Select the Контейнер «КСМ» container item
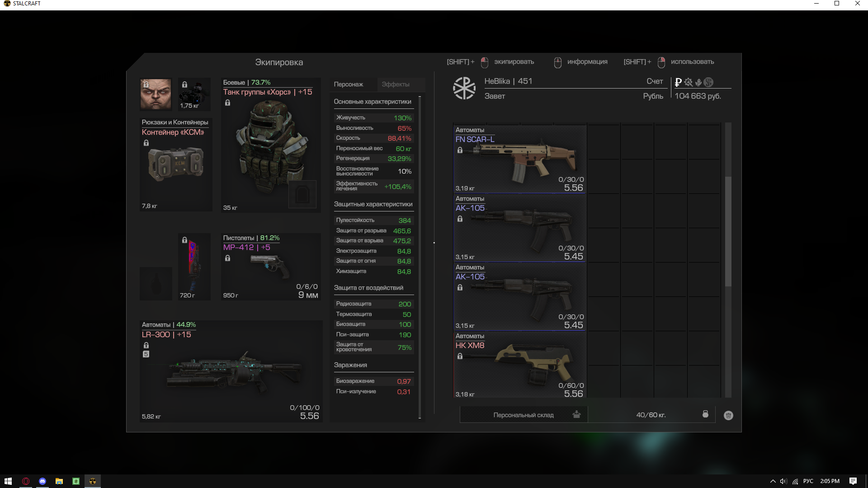868x488 pixels. [176, 165]
